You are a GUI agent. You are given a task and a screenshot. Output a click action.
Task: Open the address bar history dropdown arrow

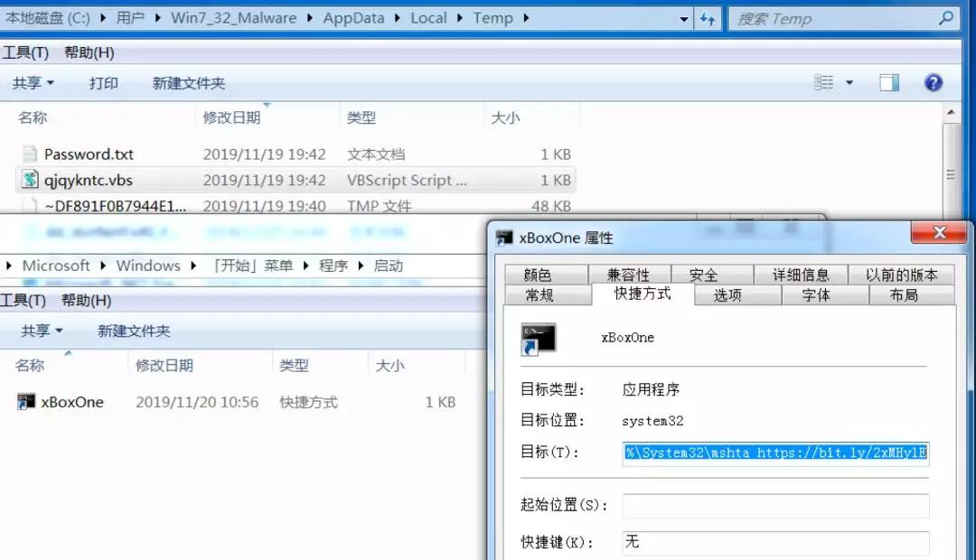coord(685,17)
